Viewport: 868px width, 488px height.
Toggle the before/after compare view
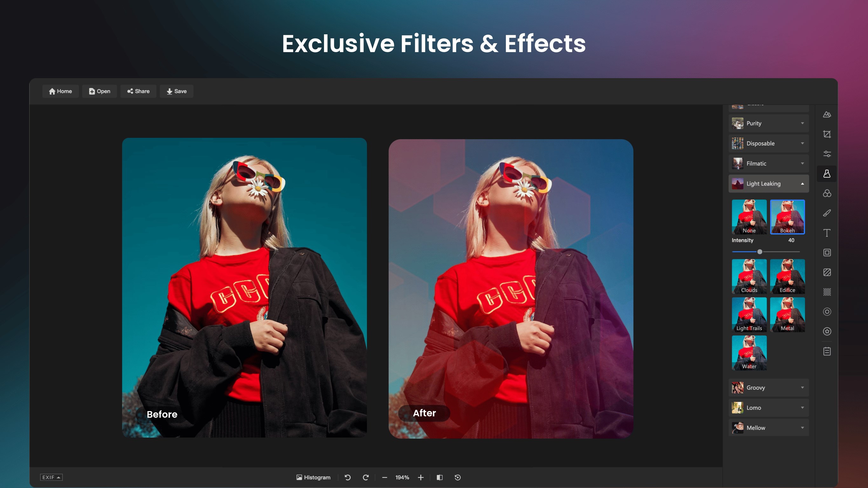point(439,477)
